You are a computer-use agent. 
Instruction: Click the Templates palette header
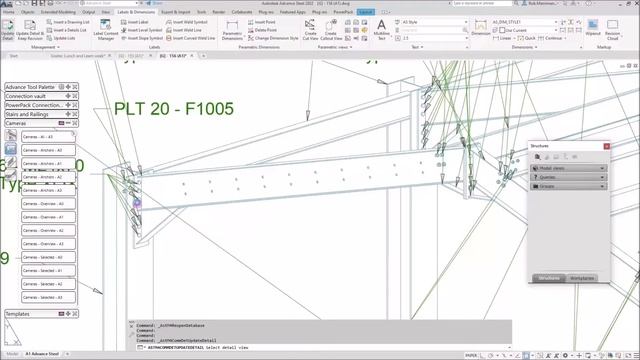[42, 314]
